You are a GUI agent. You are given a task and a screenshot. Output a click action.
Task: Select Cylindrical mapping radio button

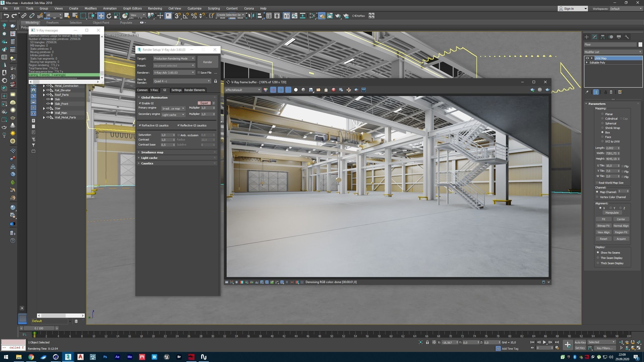[602, 118]
